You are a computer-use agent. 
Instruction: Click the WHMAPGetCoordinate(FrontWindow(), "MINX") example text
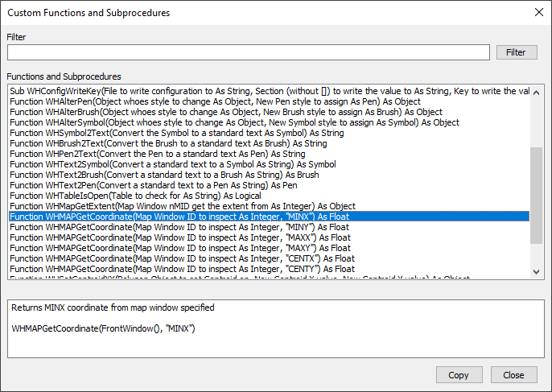[103, 328]
